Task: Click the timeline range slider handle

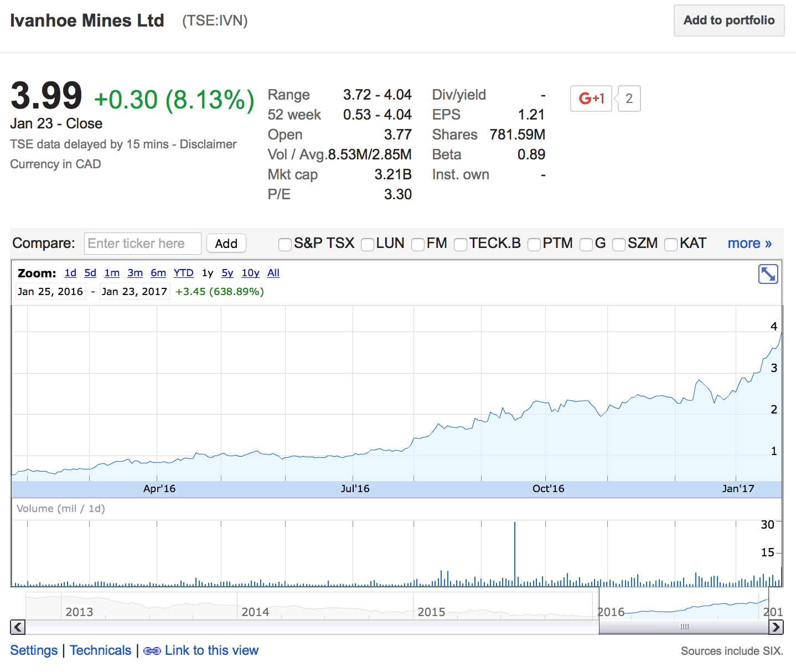Action: 684,627
